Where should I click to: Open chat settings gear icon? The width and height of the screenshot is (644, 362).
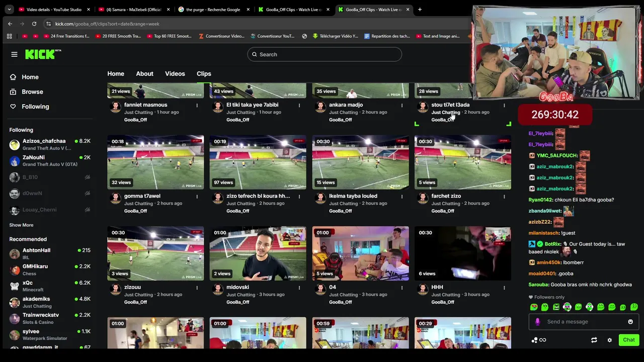(x=609, y=340)
